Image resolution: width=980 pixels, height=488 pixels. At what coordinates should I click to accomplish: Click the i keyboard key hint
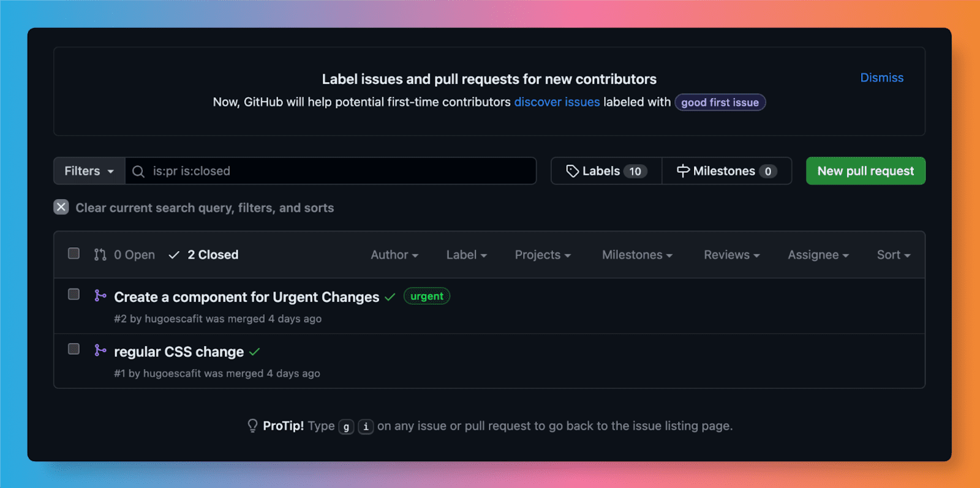point(366,427)
